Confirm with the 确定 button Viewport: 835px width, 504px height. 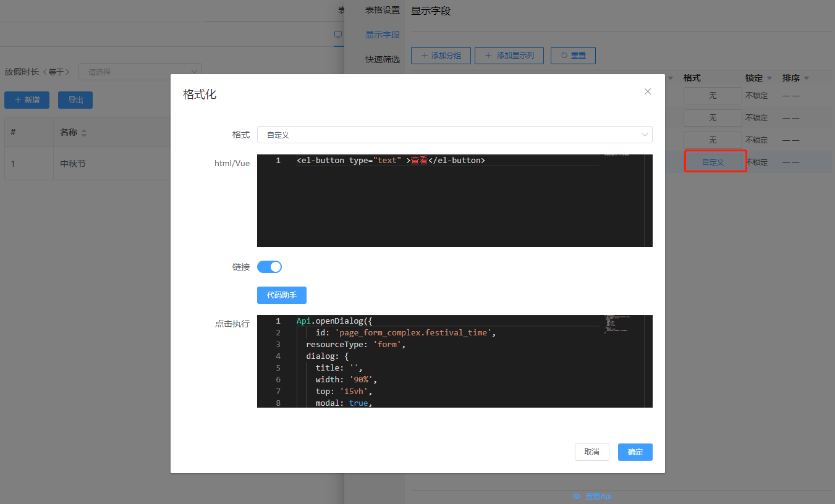coord(635,452)
